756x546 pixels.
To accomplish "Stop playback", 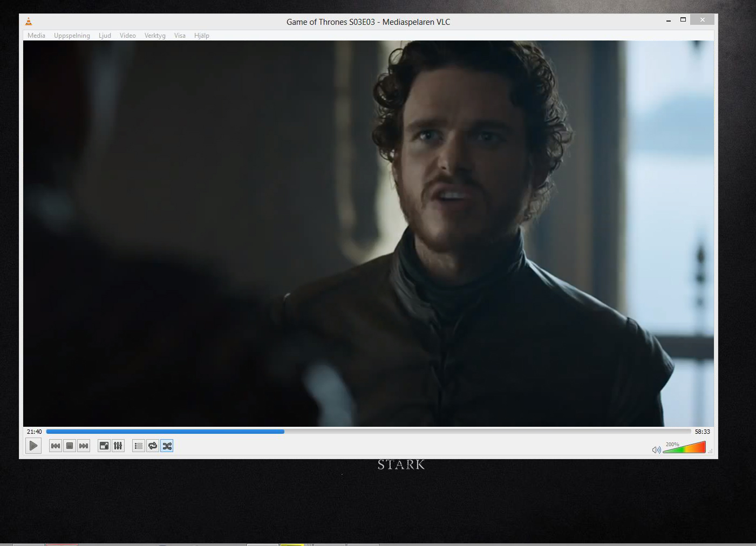I will pyautogui.click(x=70, y=446).
